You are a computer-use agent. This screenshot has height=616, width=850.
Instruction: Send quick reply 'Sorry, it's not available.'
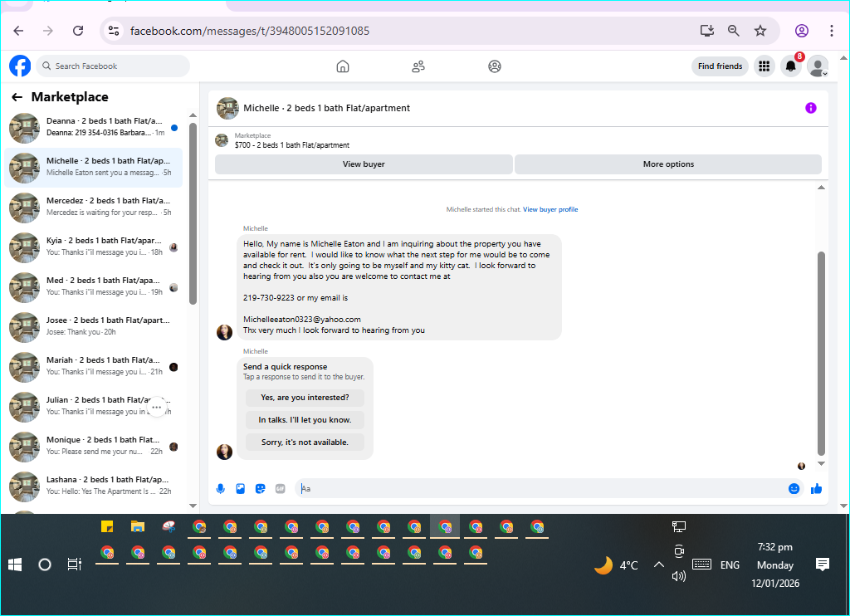[305, 442]
